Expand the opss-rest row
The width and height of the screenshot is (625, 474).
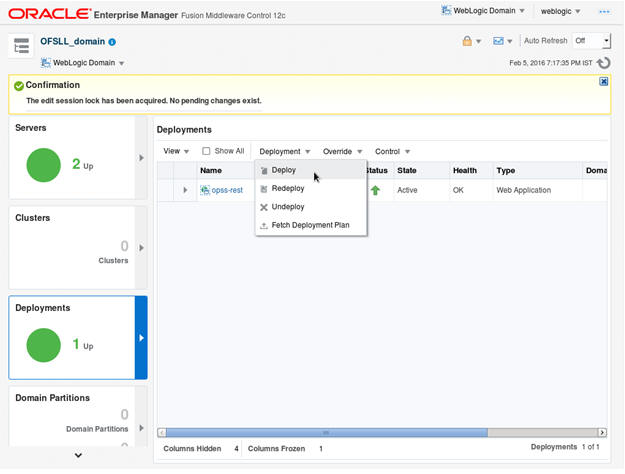coord(185,191)
